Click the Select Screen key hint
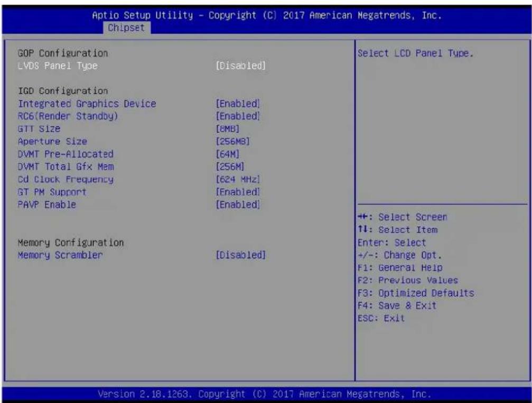532x403 pixels. coord(403,217)
